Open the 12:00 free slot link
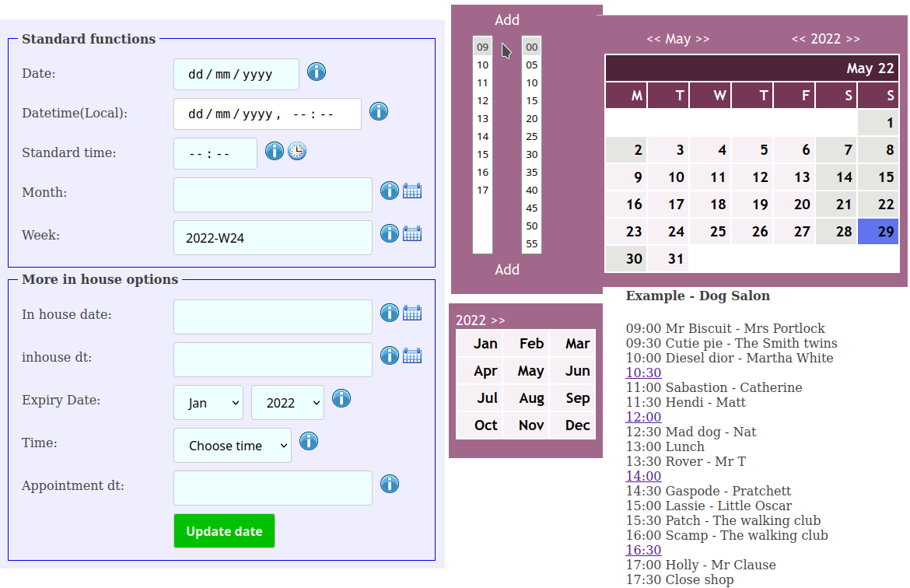Image resolution: width=910 pixels, height=588 pixels. click(x=644, y=417)
